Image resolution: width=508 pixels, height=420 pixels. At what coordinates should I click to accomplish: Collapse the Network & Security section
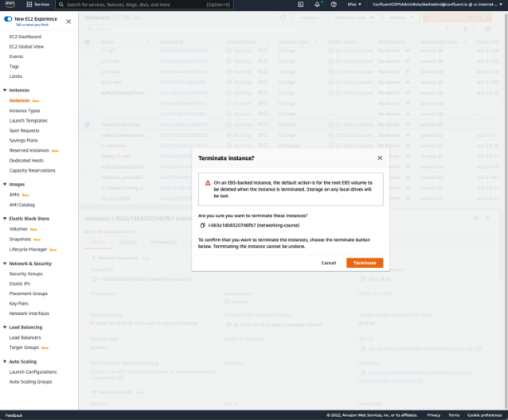[x=5, y=264]
